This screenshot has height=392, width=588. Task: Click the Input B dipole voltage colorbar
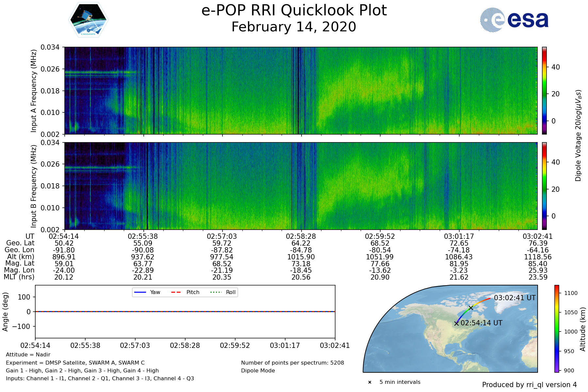[544, 186]
